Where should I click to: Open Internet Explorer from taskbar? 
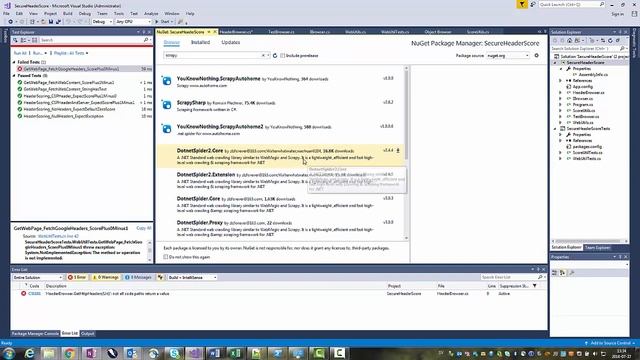29,353
